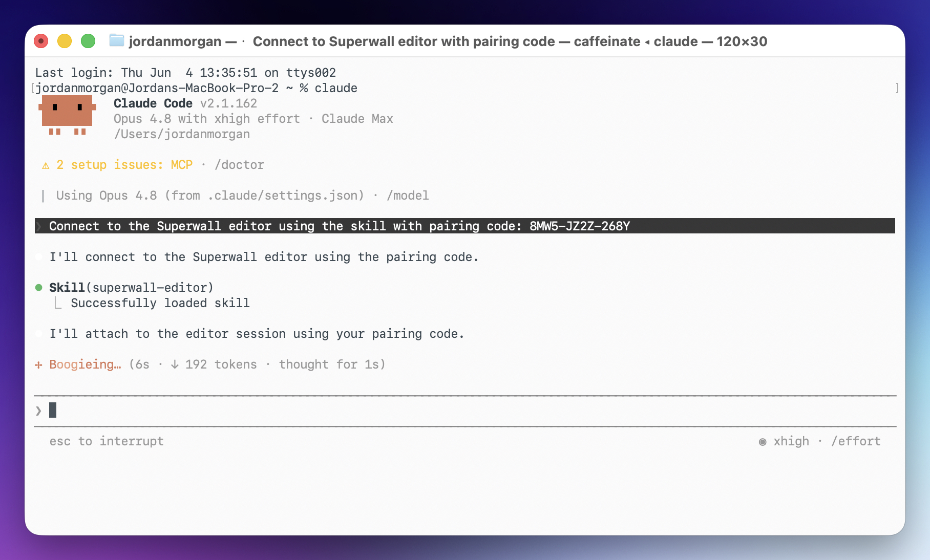The image size is (930, 560).
Task: Click the 'Claude Max' plan label
Action: tap(357, 119)
